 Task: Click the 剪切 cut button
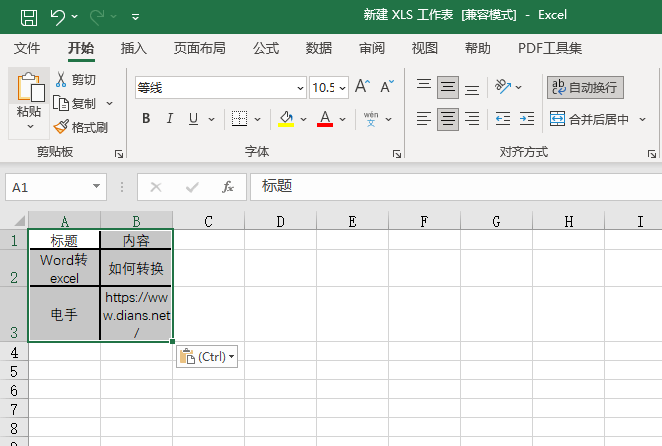tap(76, 79)
